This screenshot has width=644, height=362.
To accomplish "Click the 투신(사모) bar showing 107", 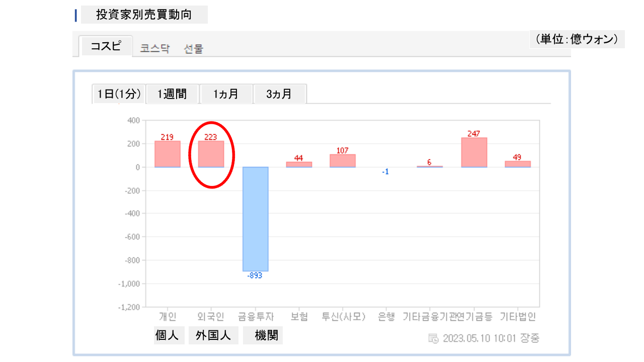I will [343, 160].
